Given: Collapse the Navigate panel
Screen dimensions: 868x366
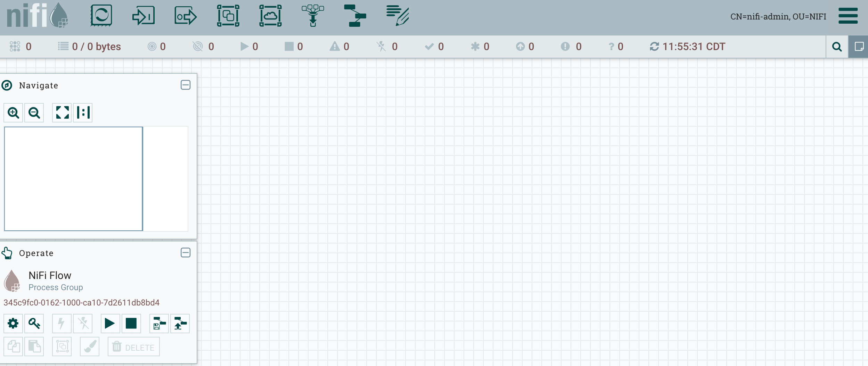Looking at the screenshot, I should click(186, 85).
